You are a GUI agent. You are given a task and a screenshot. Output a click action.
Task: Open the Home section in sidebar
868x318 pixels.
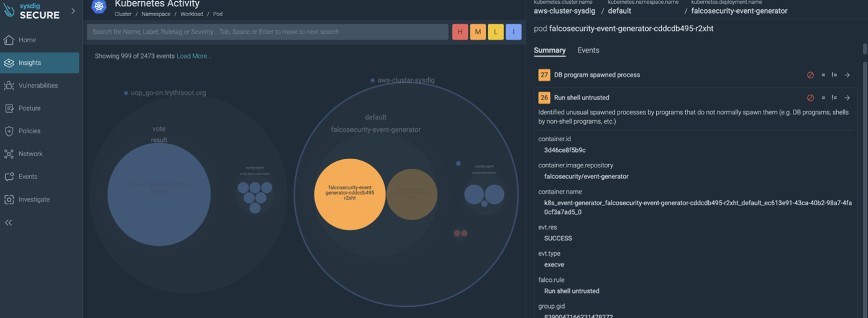(40, 40)
